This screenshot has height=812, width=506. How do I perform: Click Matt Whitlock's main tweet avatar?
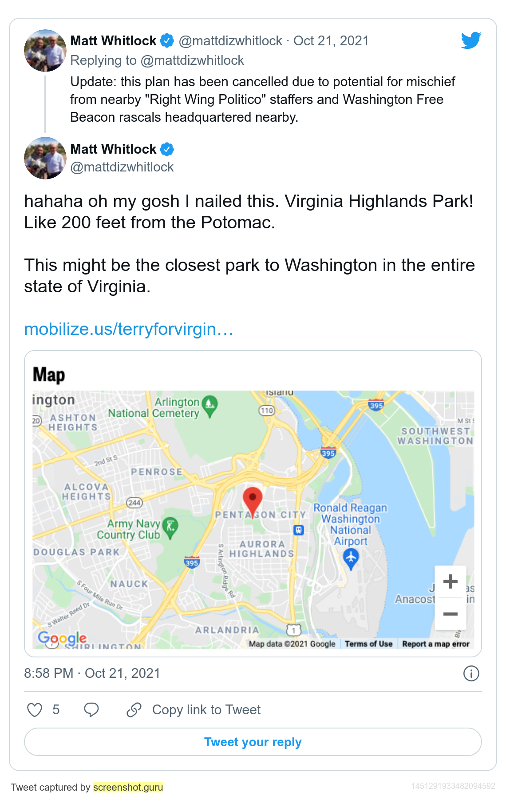(45, 158)
